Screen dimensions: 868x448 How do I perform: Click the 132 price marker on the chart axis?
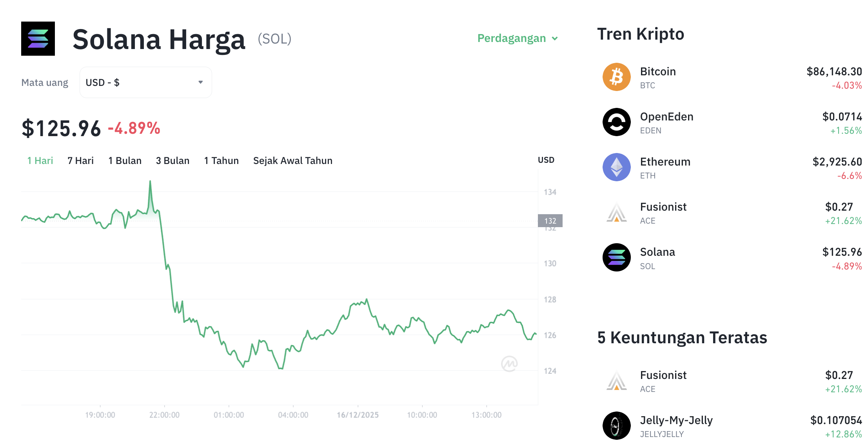click(550, 220)
